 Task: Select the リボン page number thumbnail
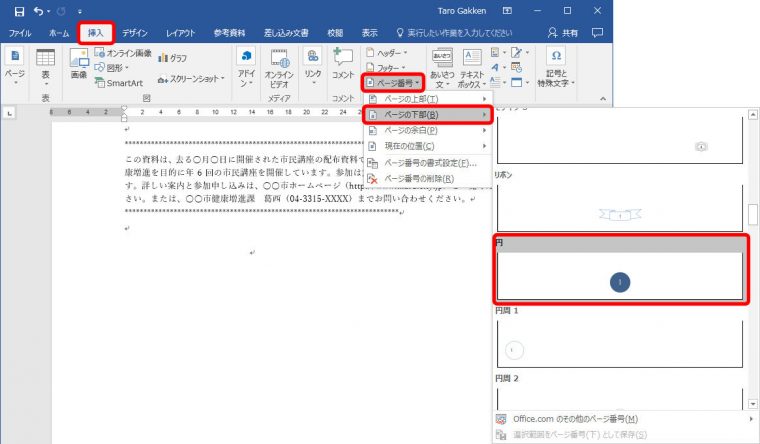point(620,208)
